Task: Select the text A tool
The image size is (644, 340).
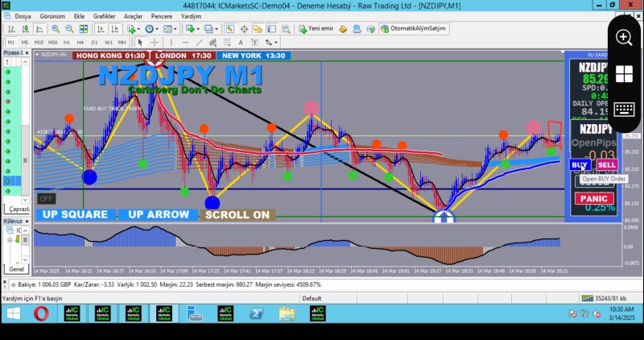Action: [x=241, y=43]
